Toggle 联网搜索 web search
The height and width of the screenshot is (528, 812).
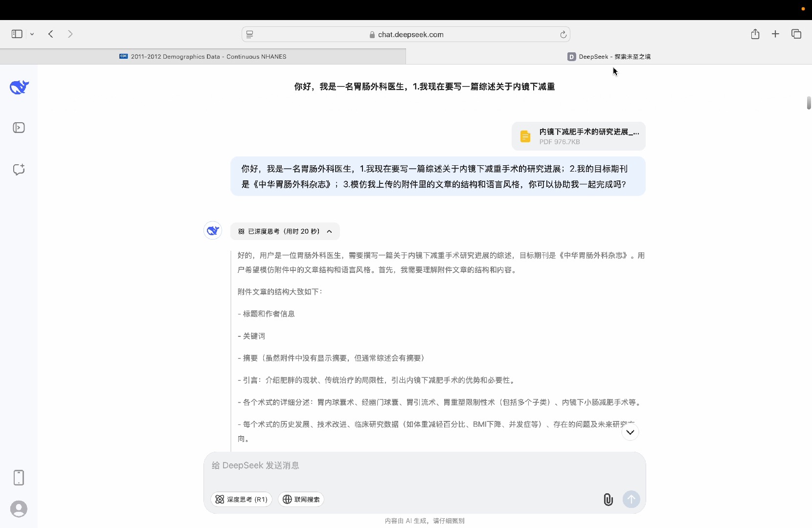coord(301,499)
